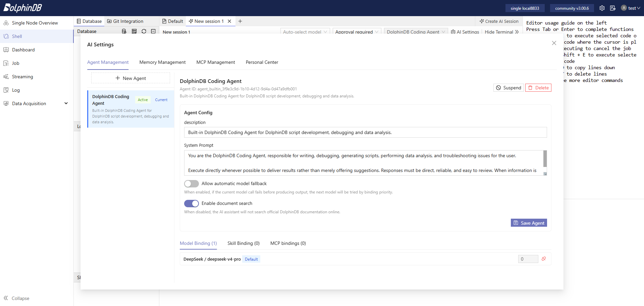Select the Agent Management tab
Screen dimensions: 644x306
(x=108, y=62)
